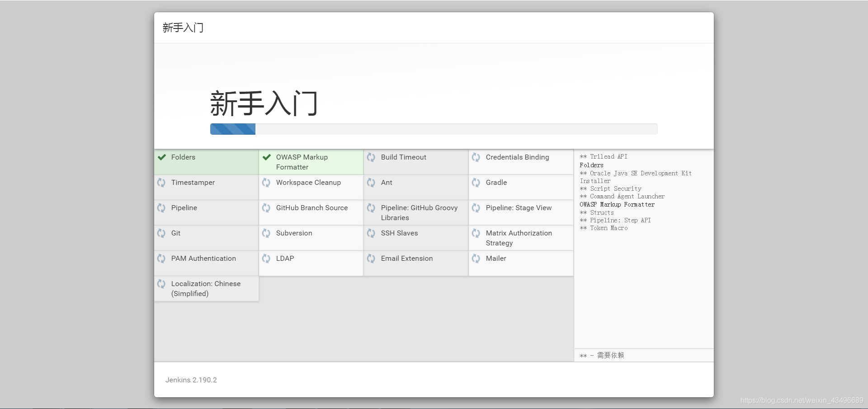Click the '** Pipeline: Step API' log line
The width and height of the screenshot is (868, 409).
[x=615, y=221]
